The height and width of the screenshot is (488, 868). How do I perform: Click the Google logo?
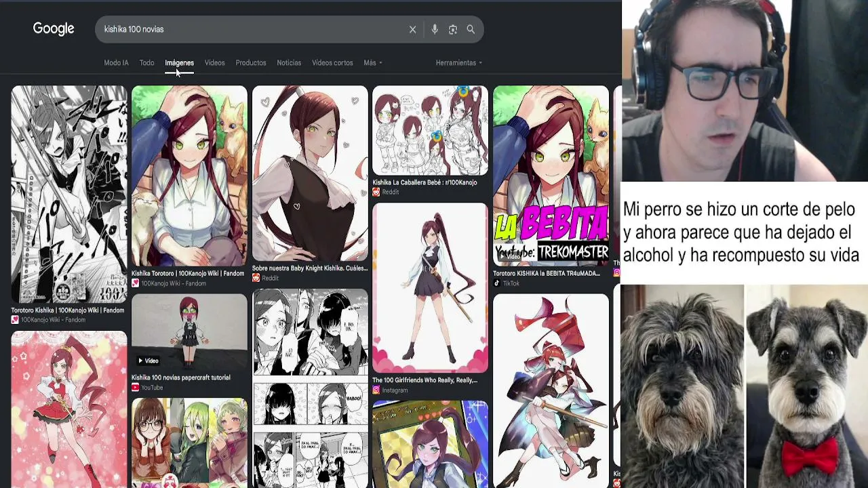pos(54,29)
